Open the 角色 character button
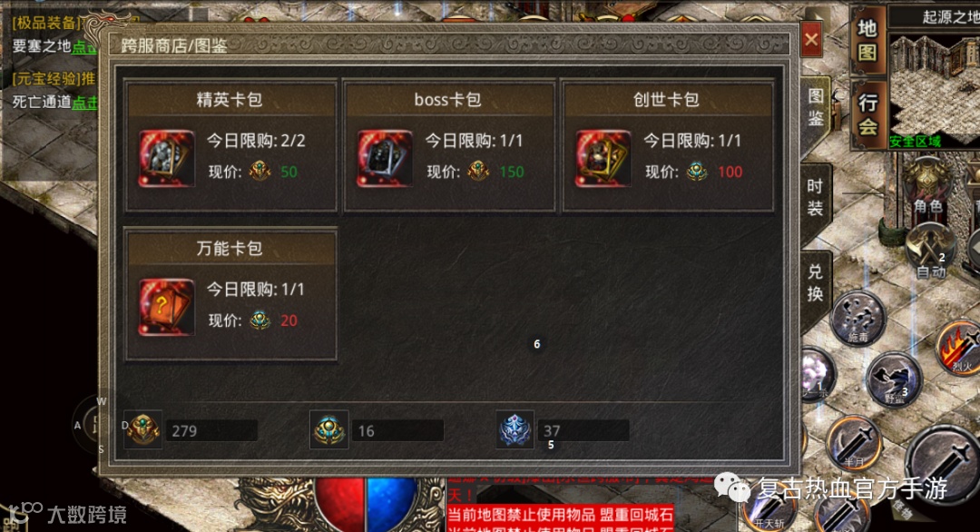The image size is (980, 532). click(x=927, y=188)
